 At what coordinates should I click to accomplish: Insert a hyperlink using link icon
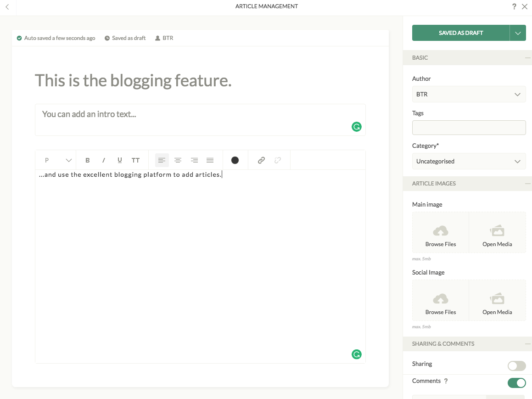(x=261, y=160)
